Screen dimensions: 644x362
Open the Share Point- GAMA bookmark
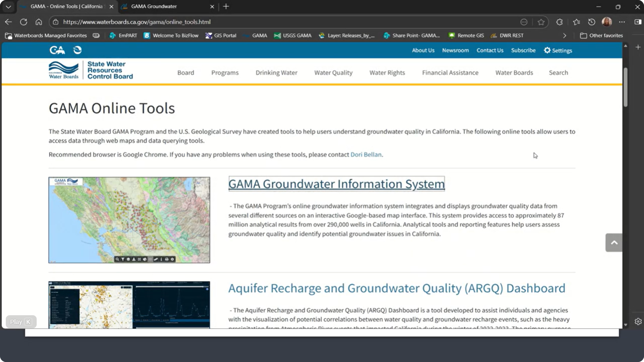(x=411, y=35)
